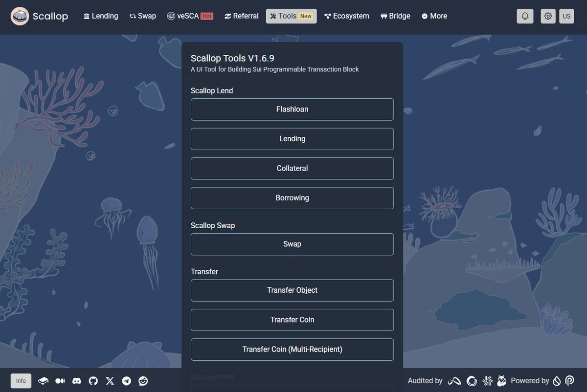Click the Scallop Swap section label
587x392 pixels.
(x=213, y=225)
